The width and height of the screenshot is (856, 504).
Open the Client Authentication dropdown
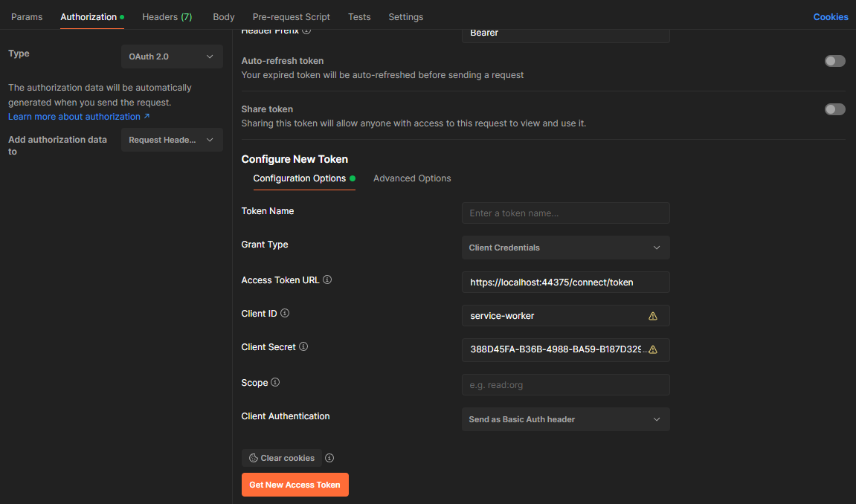pyautogui.click(x=565, y=419)
